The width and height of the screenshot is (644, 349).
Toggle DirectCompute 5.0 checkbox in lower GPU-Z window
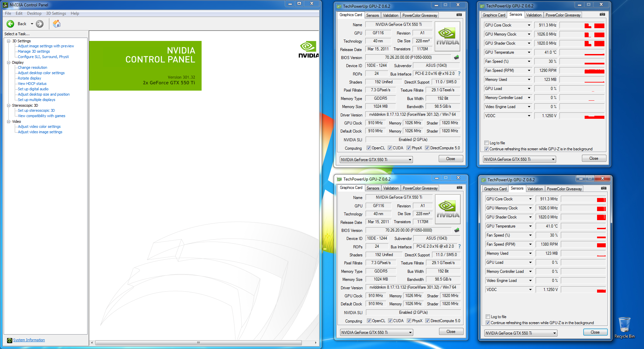(x=428, y=321)
